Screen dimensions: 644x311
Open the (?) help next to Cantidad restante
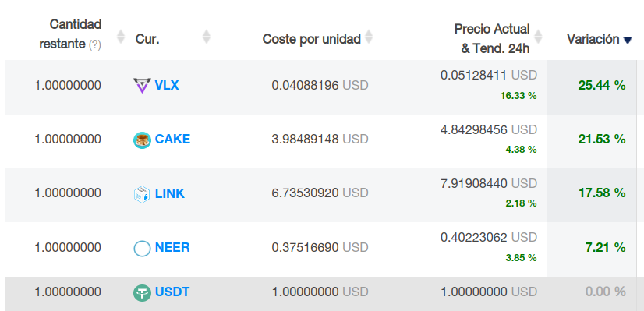(x=95, y=44)
